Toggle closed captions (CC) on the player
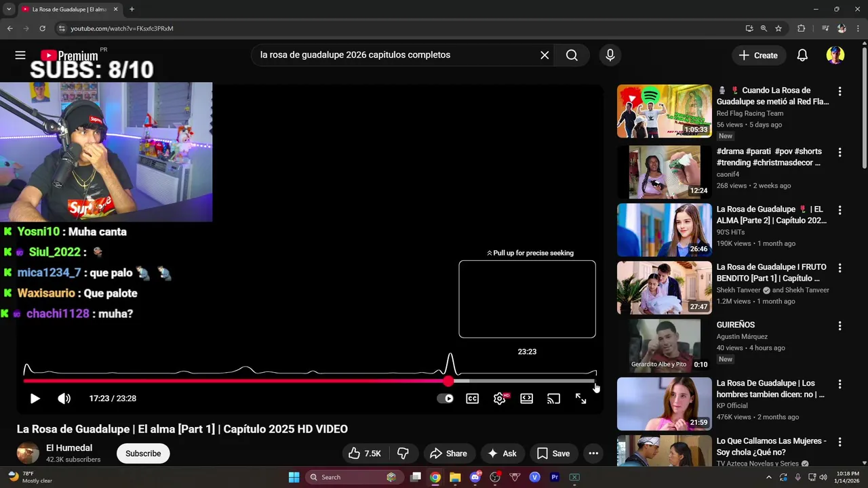This screenshot has width=868, height=488. pos(473,399)
